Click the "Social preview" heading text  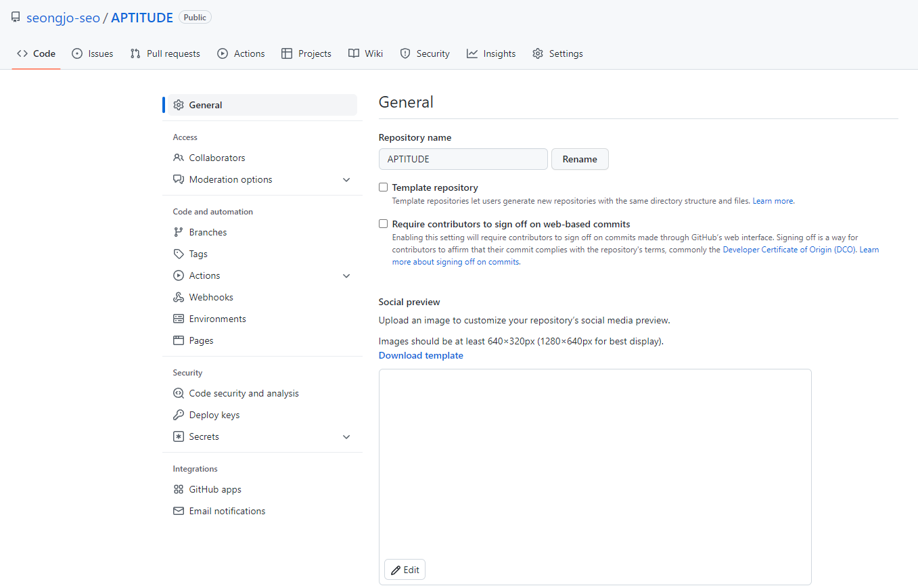coord(409,302)
